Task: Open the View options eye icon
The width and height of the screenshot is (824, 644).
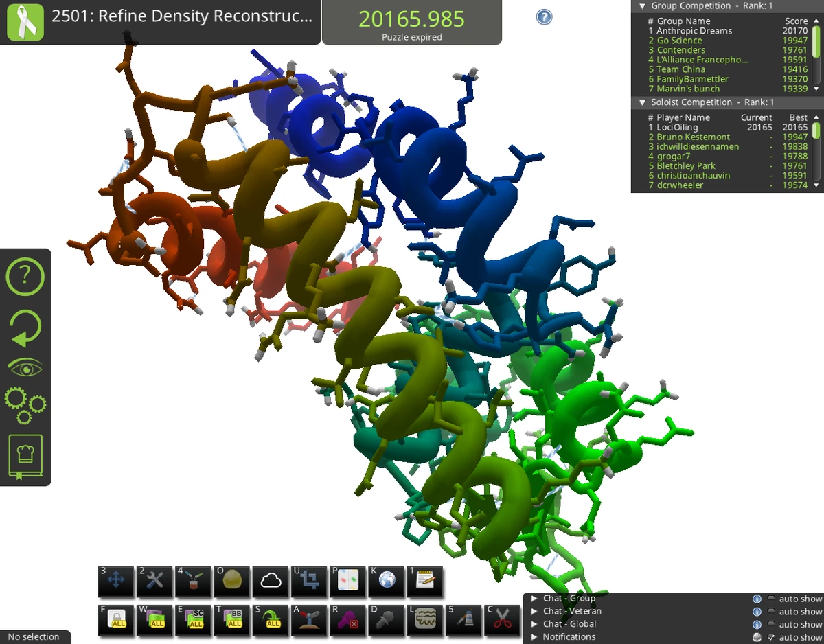Action: coord(25,366)
